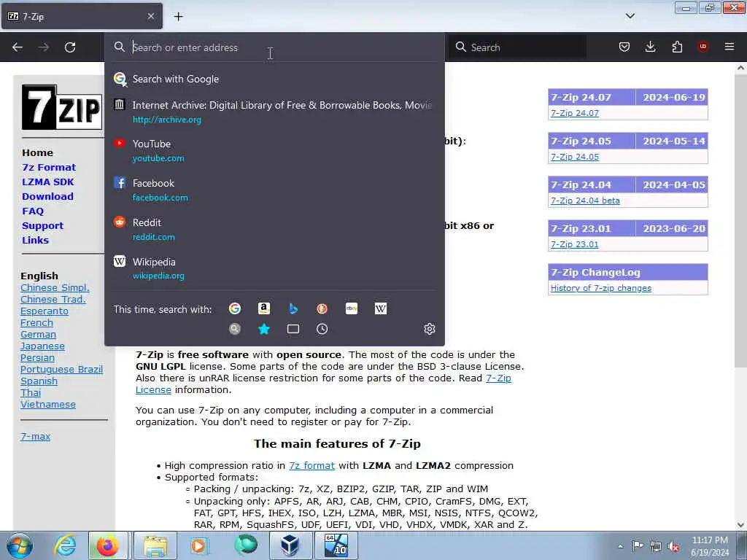
Task: Open the Reddit suggestion
Action: [x=274, y=230]
